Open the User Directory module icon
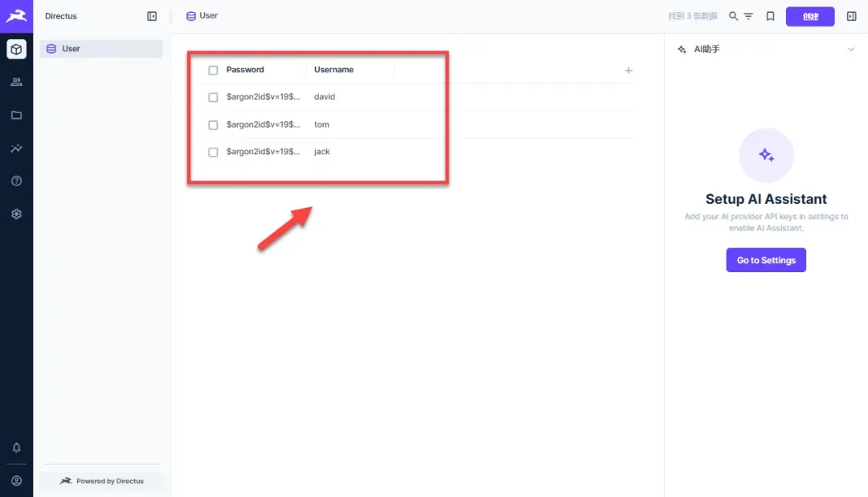Viewport: 868px width, 497px height. (16, 82)
